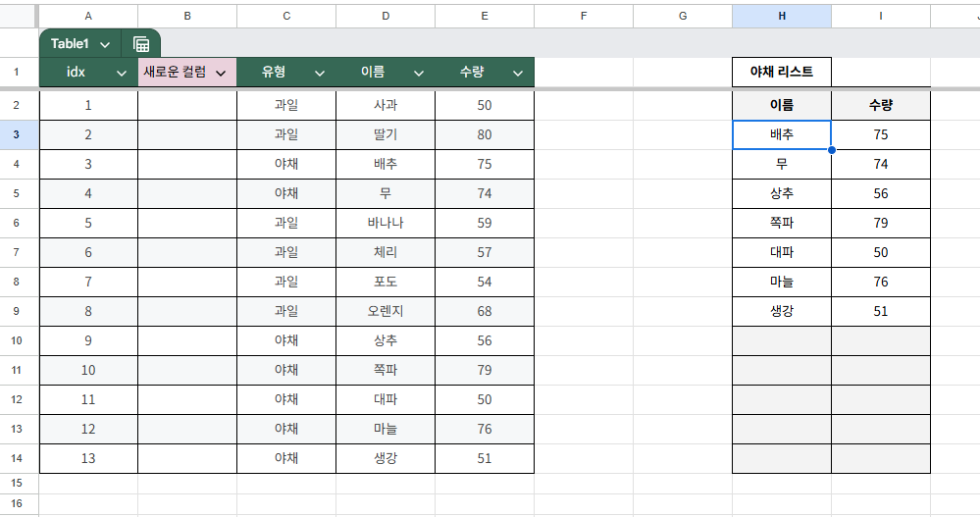Select column H header
Screen dimensions: 980x517
pos(782,17)
